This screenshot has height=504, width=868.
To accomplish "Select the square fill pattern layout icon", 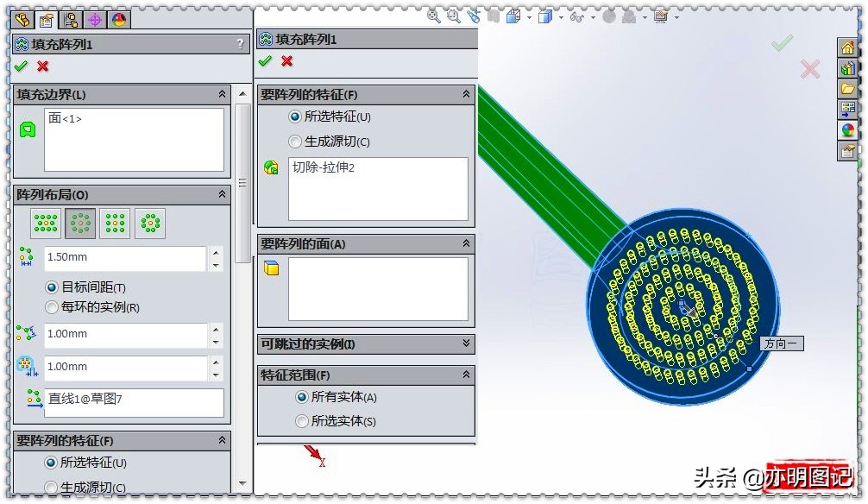I will click(x=115, y=223).
